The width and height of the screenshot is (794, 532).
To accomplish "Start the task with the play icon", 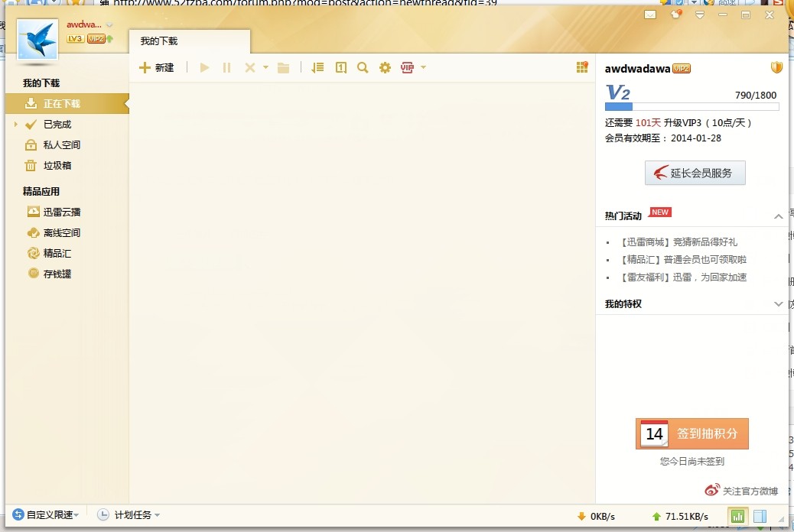I will [204, 68].
